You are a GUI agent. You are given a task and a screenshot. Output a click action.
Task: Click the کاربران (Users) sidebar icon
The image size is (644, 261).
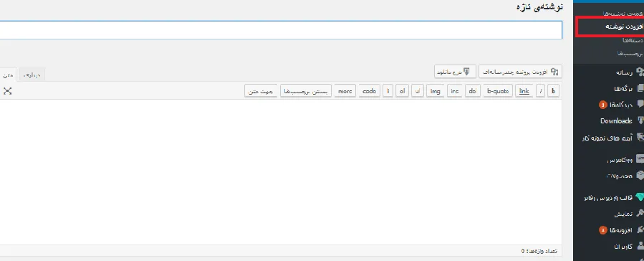point(640,246)
